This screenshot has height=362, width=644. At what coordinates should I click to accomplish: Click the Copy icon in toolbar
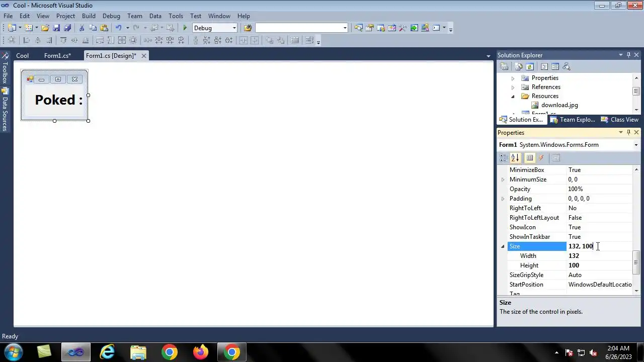(93, 28)
